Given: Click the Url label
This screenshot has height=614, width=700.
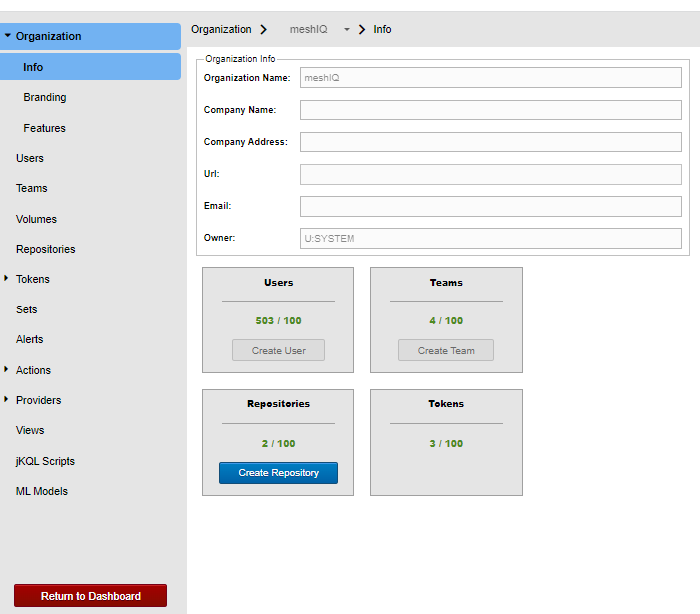Looking at the screenshot, I should point(211,173).
